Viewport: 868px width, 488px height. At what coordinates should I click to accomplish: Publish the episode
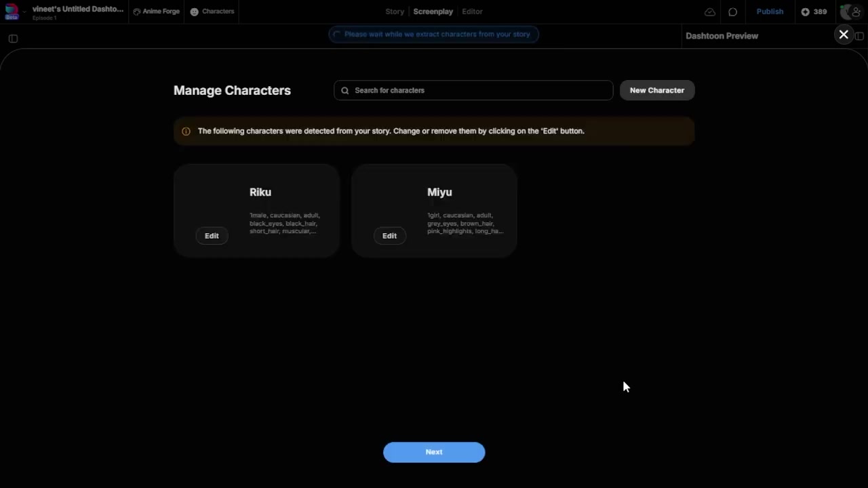tap(770, 12)
